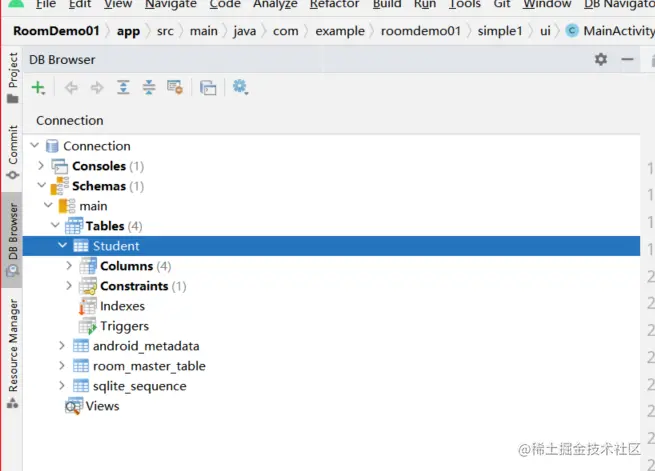
Task: Collapse the main schema node
Action: (x=48, y=205)
